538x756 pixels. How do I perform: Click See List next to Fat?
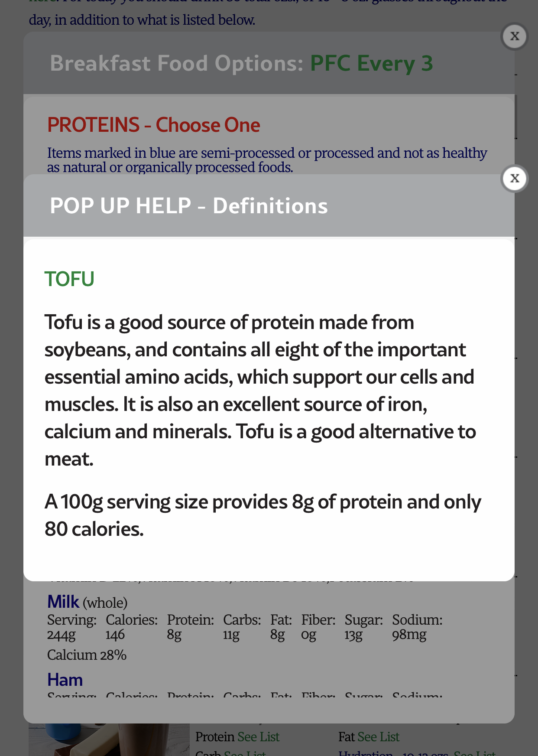pos(378,737)
